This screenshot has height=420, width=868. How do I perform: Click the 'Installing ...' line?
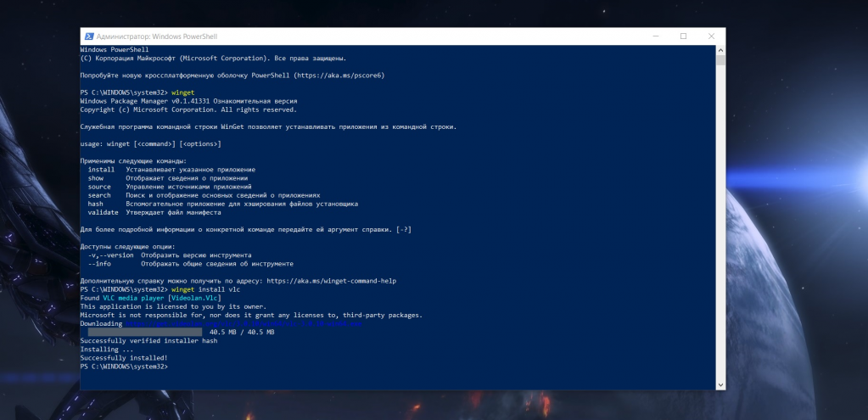pyautogui.click(x=107, y=350)
